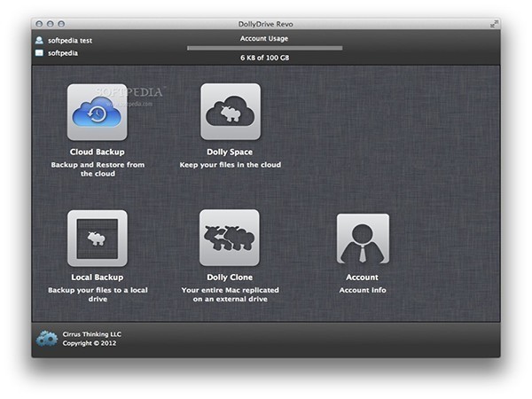Close the DollyDrive Revo window
Viewport: 532px width, 399px height.
[39, 24]
